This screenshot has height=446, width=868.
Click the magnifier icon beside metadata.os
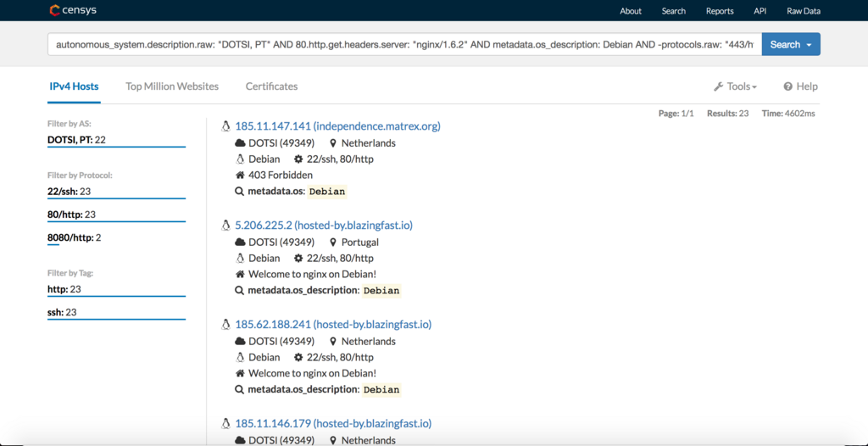point(240,192)
